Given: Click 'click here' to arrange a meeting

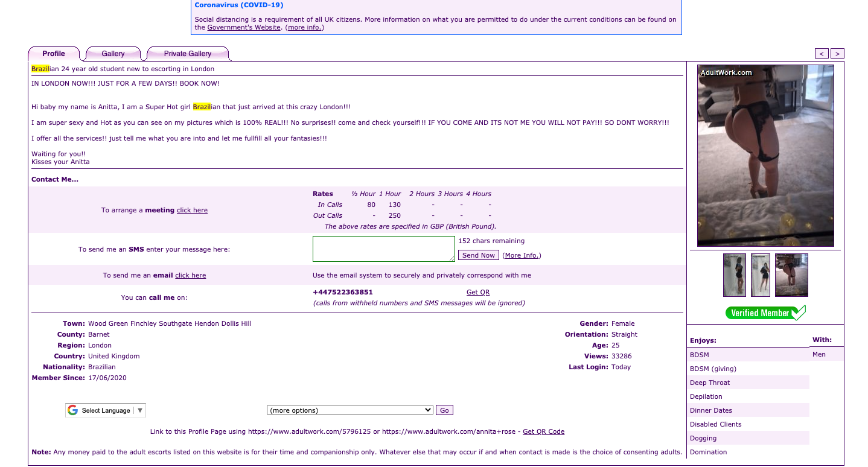Looking at the screenshot, I should 192,210.
